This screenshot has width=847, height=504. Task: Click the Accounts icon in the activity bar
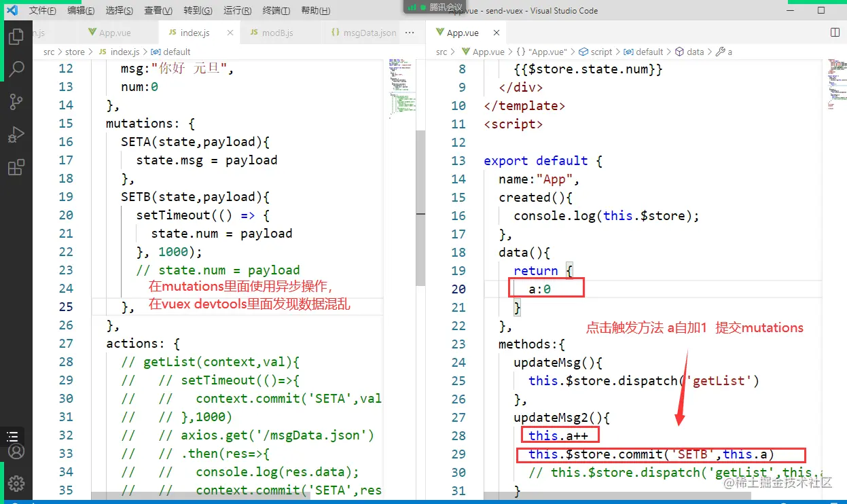(17, 450)
